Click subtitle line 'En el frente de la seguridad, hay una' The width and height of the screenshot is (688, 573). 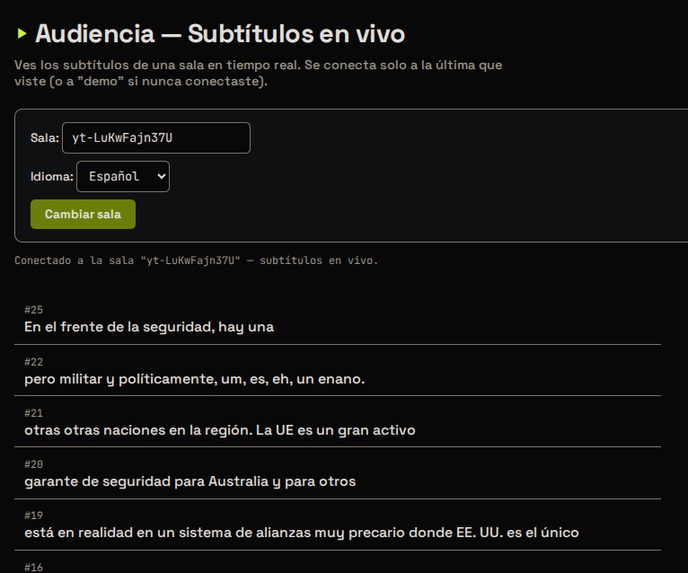[149, 327]
